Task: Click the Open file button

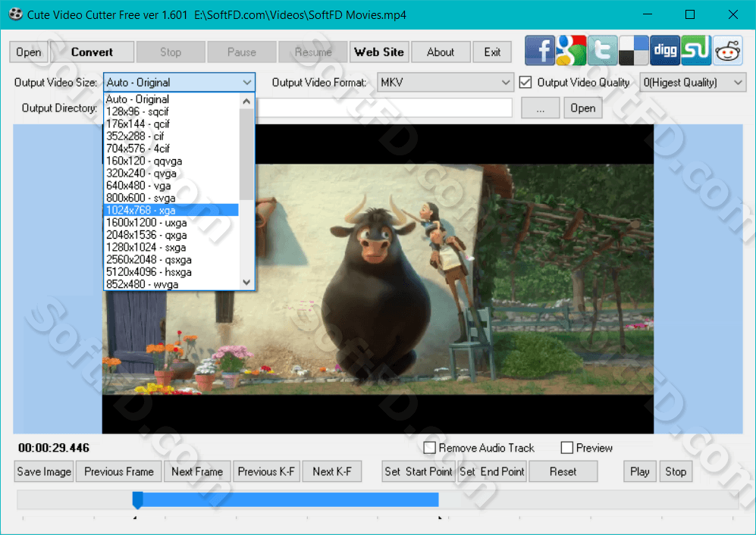Action: [29, 52]
